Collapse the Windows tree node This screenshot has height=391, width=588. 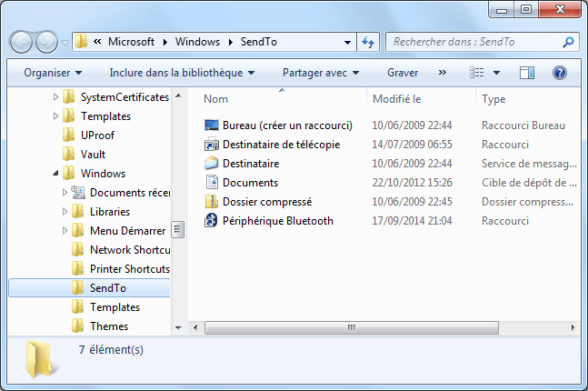click(55, 174)
